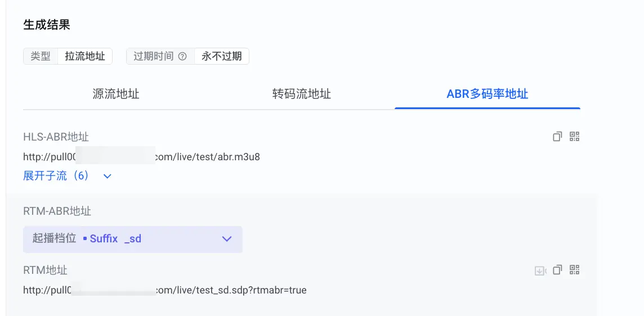
Task: Click the 拉流地址 type value
Action: click(85, 56)
